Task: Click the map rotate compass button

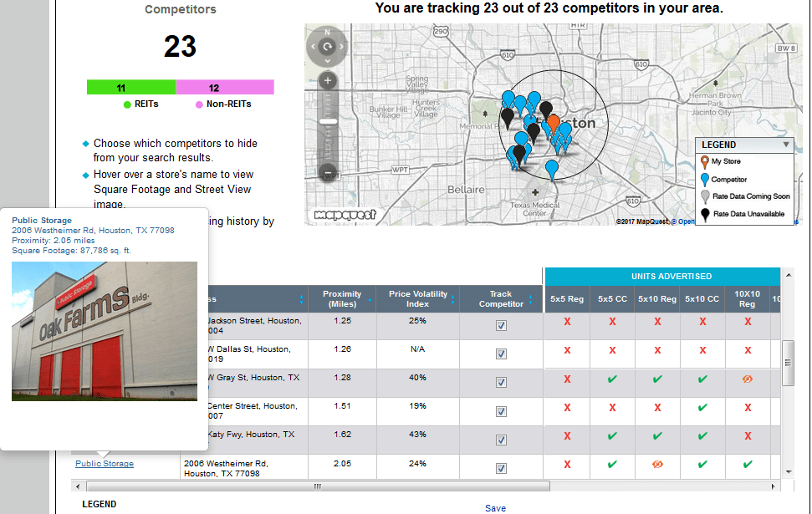Action: [x=327, y=47]
